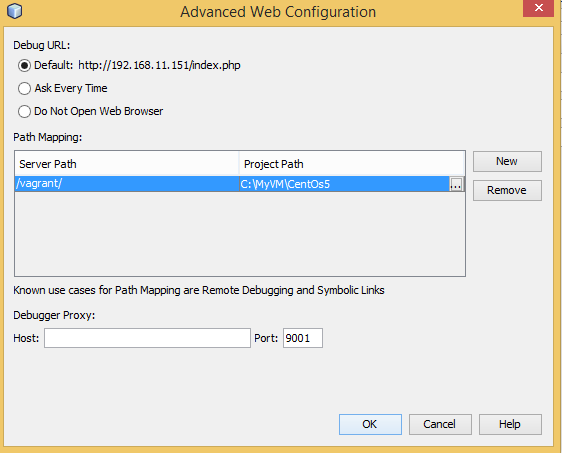Confirm with the OK button
The height and width of the screenshot is (453, 562).
370,424
